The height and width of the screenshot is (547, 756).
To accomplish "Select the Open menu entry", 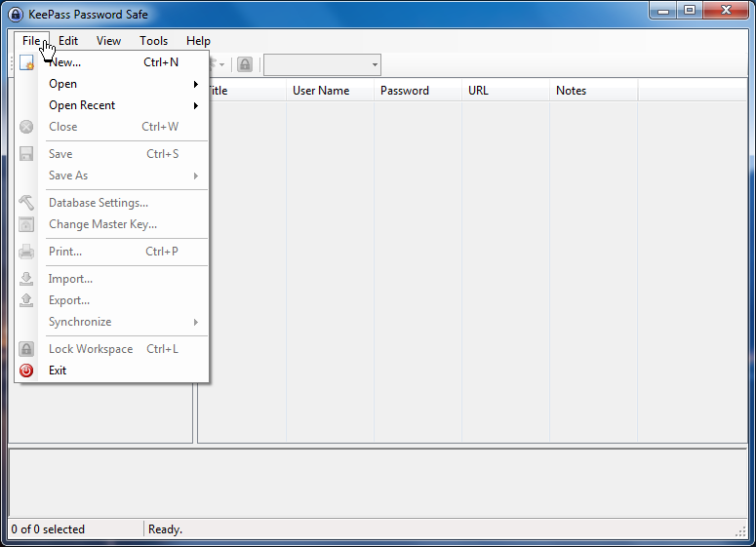I will click(x=112, y=84).
